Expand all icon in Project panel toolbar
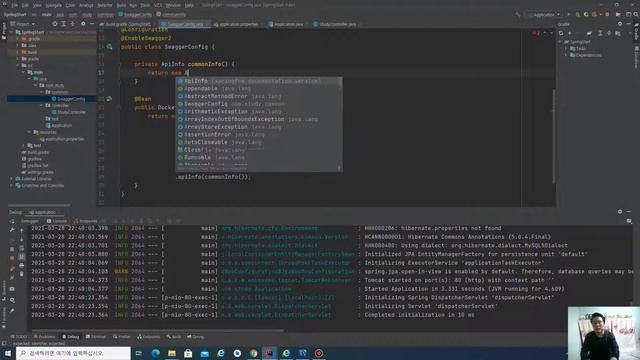Screen dimensions: 640x360 pyautogui.click(x=64, y=24)
